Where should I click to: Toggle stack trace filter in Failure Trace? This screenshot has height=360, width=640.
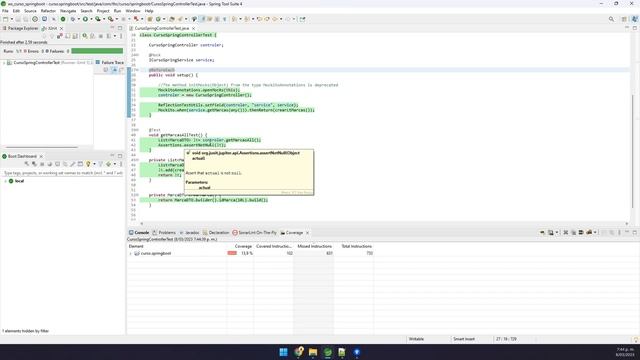point(115,69)
